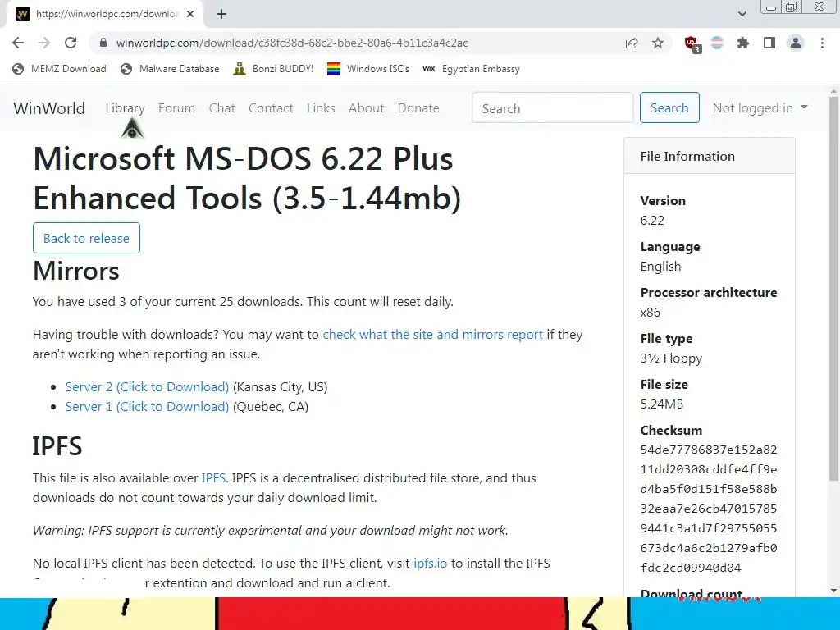Image resolution: width=840 pixels, height=630 pixels.
Task: Open the Library menu item
Action: 125,107
